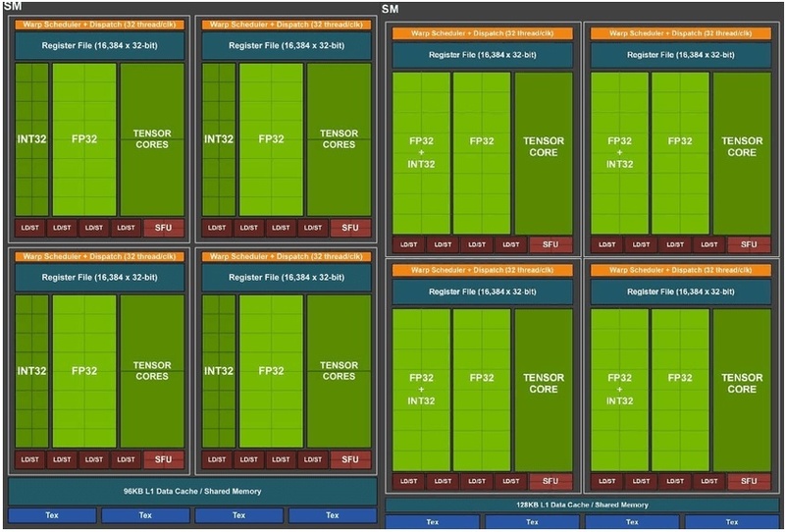
Task: Click the 96KB L1 Data Cache block
Action: [192, 492]
